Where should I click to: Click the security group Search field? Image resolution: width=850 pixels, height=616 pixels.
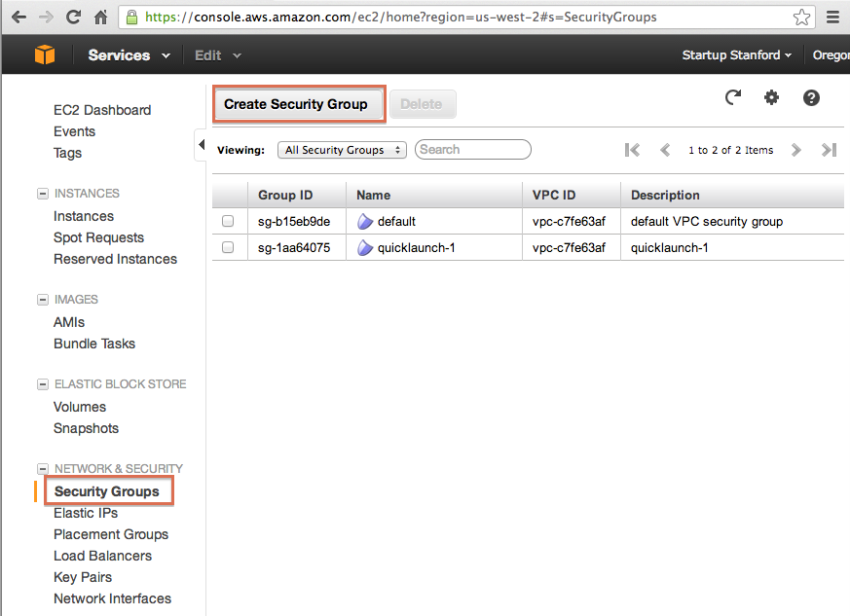click(473, 150)
